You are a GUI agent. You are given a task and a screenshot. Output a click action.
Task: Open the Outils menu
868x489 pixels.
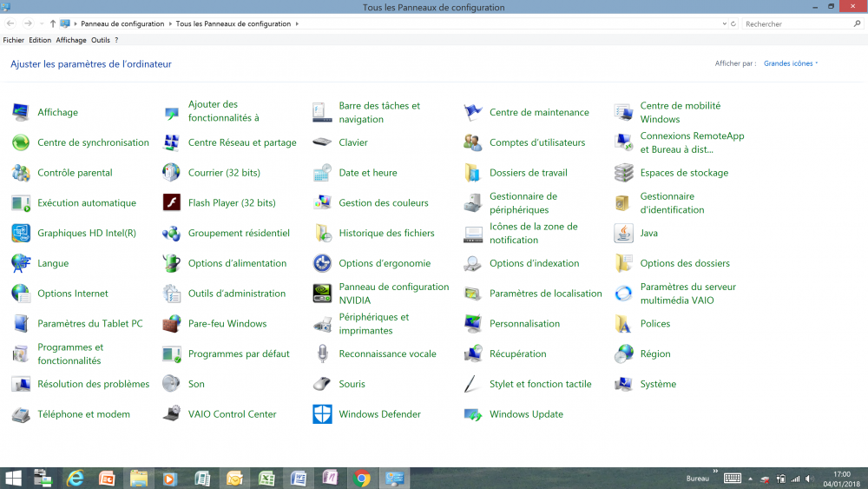tap(100, 40)
